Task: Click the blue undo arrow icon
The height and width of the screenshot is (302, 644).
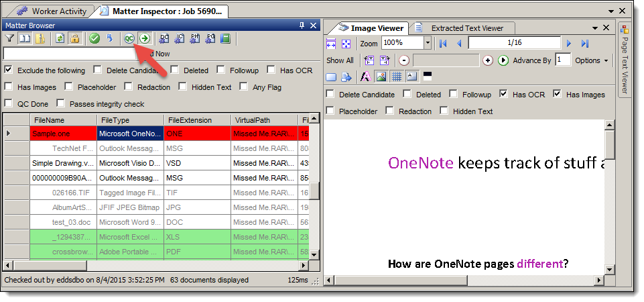Action: [x=109, y=39]
